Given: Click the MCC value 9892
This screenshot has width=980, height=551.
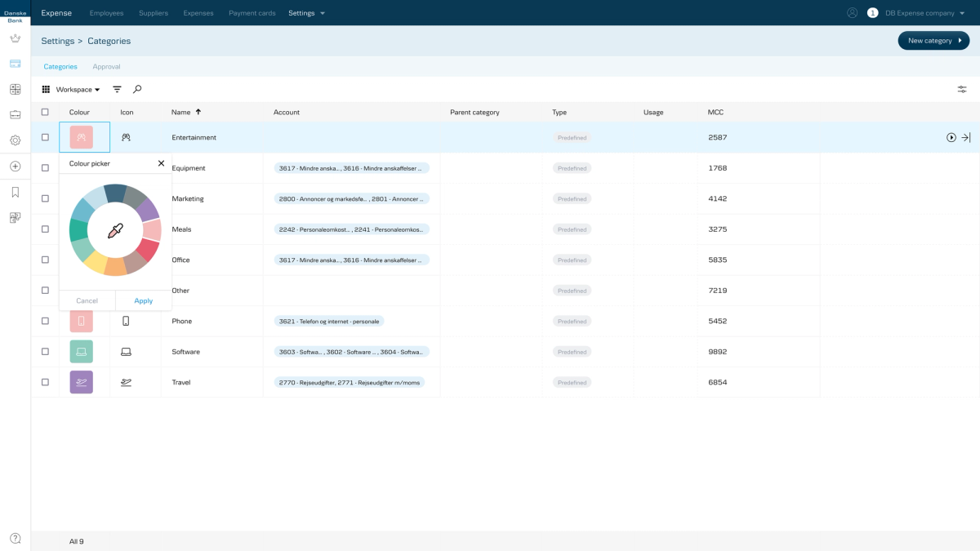Looking at the screenshot, I should point(717,352).
